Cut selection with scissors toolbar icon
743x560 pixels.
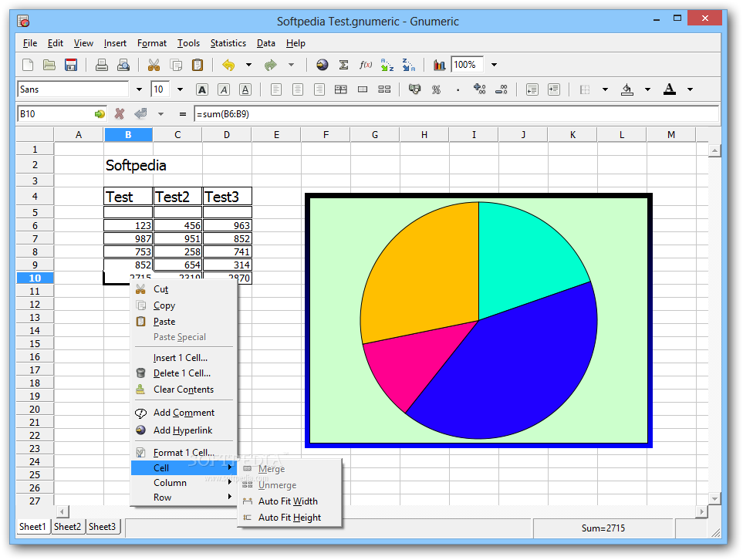(154, 65)
